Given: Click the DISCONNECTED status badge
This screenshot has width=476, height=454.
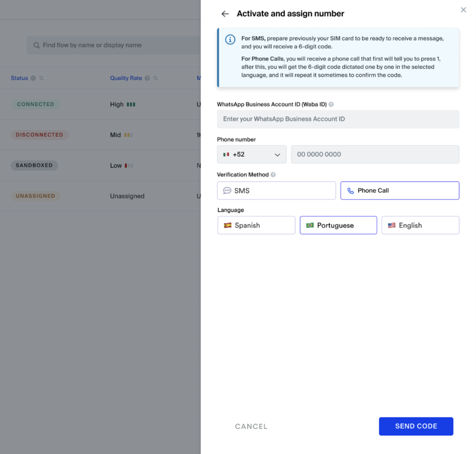Looking at the screenshot, I should click(x=40, y=135).
